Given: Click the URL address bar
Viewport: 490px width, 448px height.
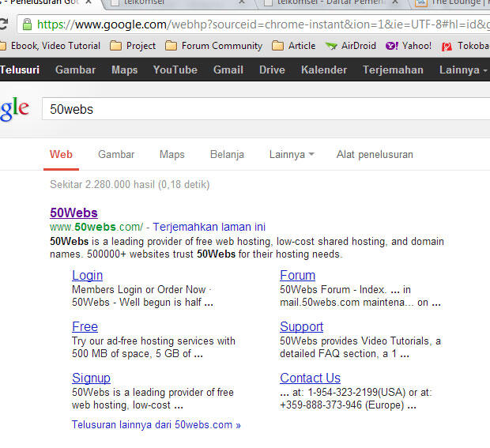Looking at the screenshot, I should [261, 24].
